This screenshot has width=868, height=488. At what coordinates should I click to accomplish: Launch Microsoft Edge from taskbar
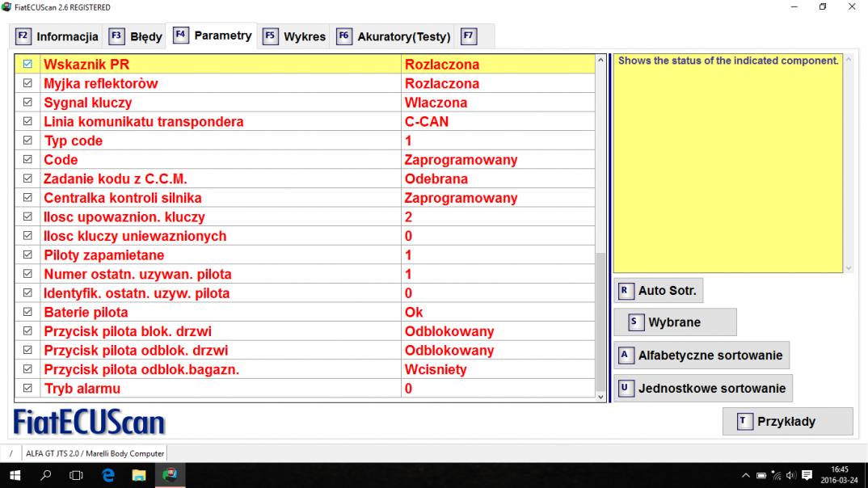coord(108,475)
